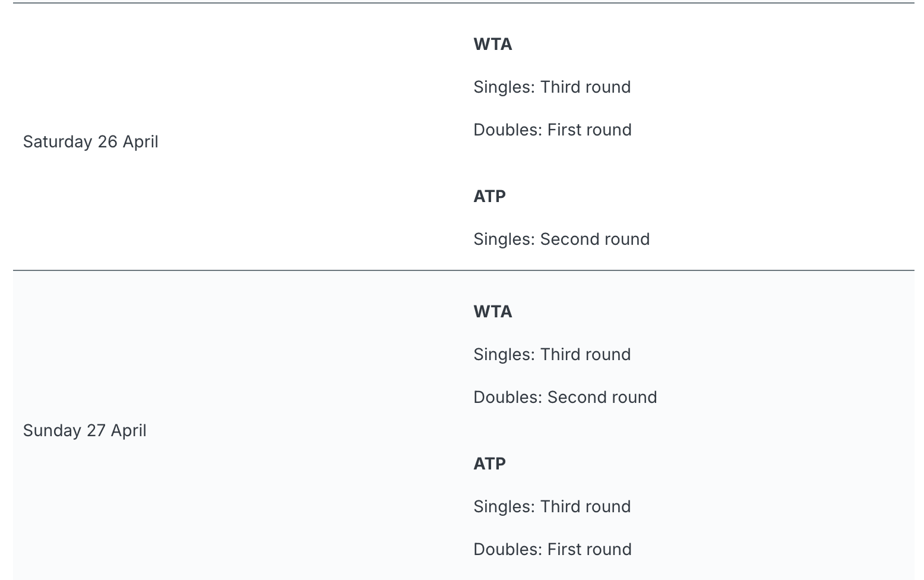This screenshot has width=924, height=580.
Task: Click Sunday's WTA Doubles: Second round text
Action: click(x=565, y=397)
